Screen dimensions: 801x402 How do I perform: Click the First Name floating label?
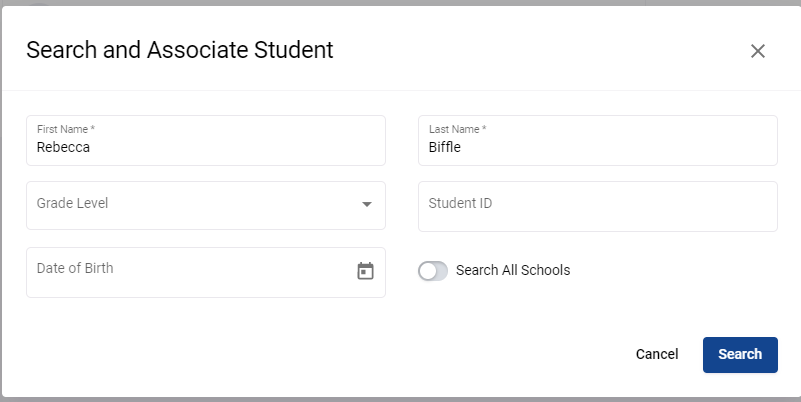pyautogui.click(x=66, y=129)
